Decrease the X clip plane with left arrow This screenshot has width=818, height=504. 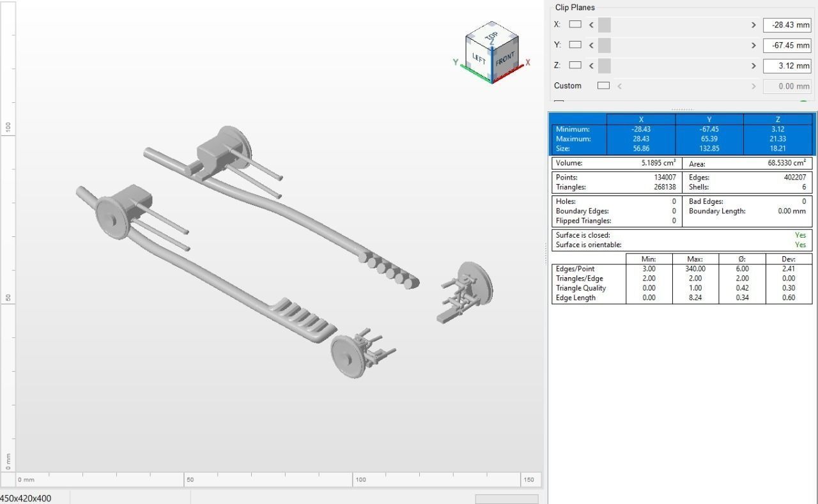click(x=591, y=25)
